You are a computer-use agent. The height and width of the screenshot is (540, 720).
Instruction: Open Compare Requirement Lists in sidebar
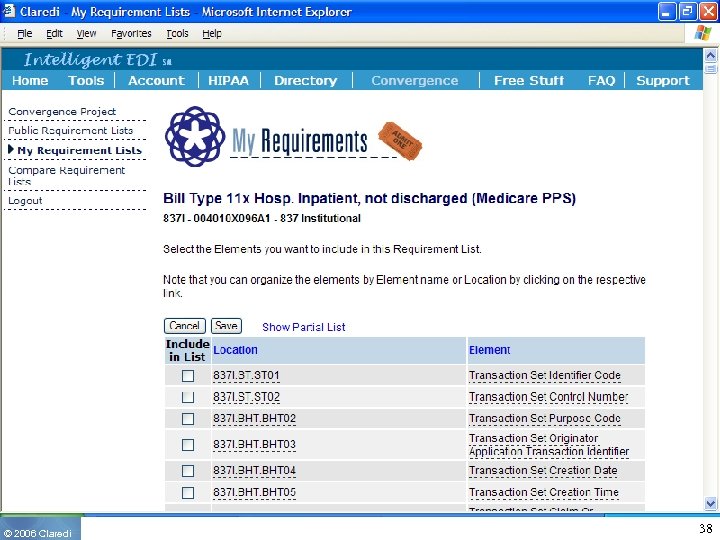[67, 175]
